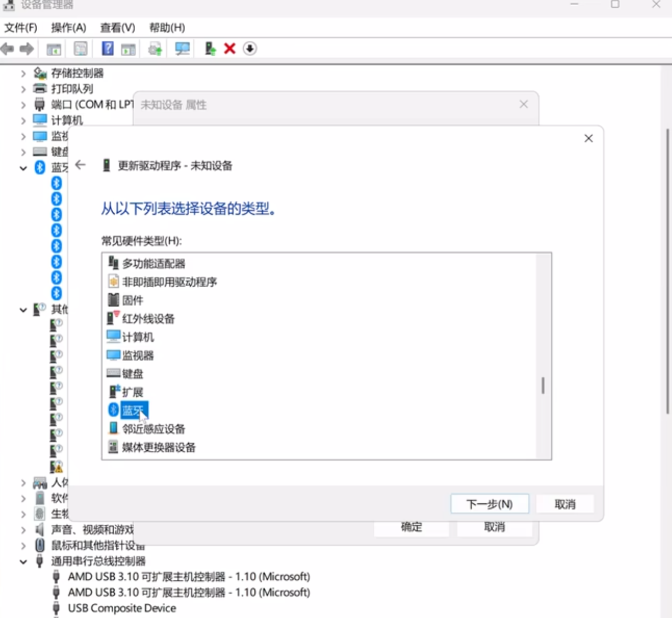672x618 pixels.
Task: Expand the 打印队列 tree node
Action: click(23, 89)
